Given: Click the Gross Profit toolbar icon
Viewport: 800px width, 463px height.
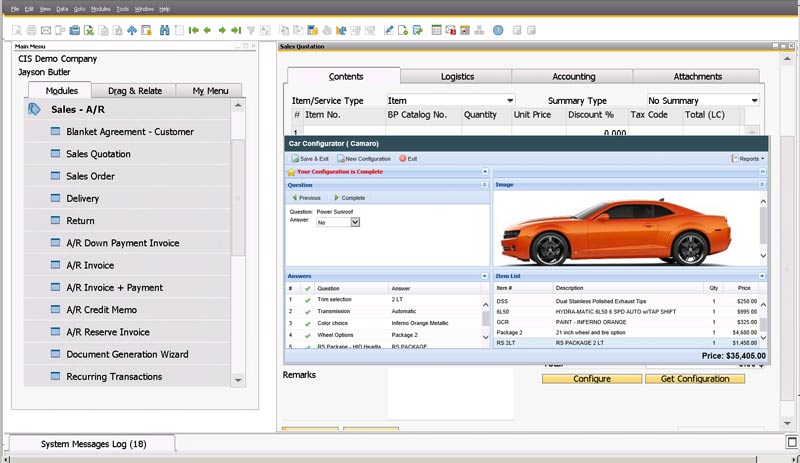Looking at the screenshot, I should [312, 31].
